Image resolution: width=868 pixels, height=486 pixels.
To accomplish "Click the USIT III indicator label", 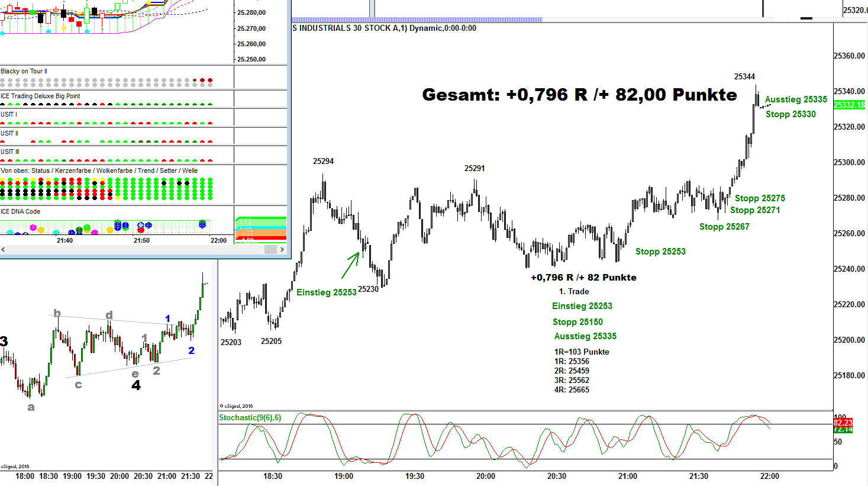I will click(x=10, y=152).
